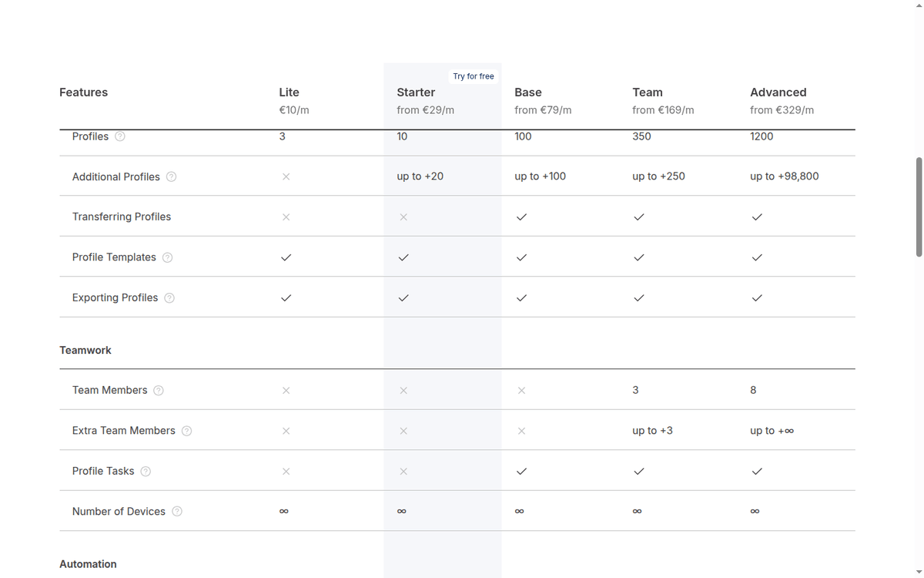Select the Team plan header
Viewport: 924px width, 578px height.
pos(648,92)
